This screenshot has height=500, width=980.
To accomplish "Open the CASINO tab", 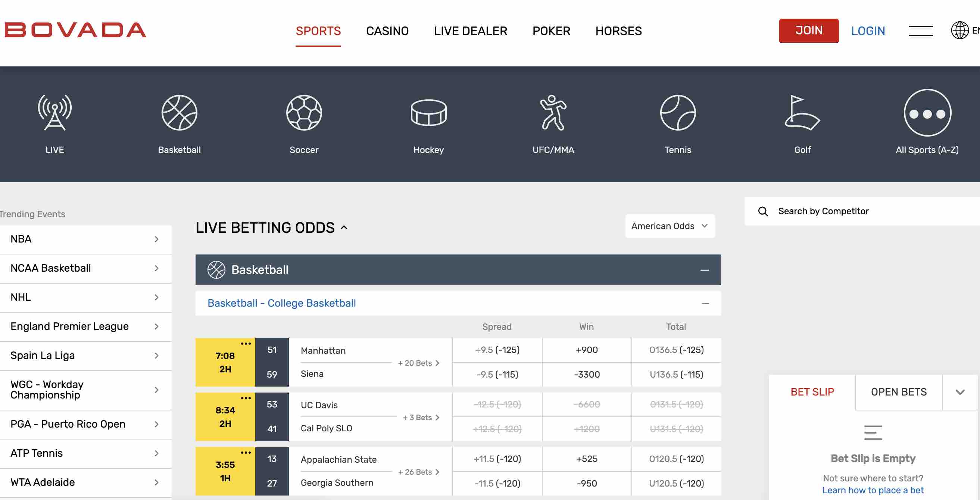I will click(387, 31).
